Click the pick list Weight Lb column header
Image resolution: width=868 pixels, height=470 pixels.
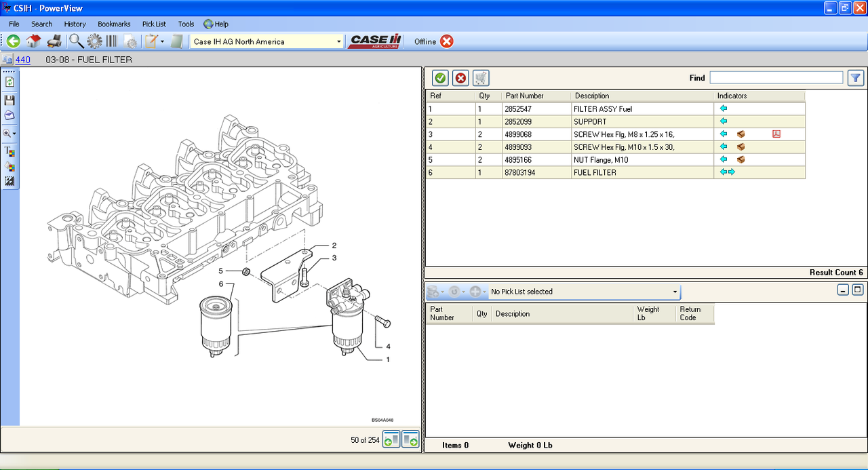point(654,313)
